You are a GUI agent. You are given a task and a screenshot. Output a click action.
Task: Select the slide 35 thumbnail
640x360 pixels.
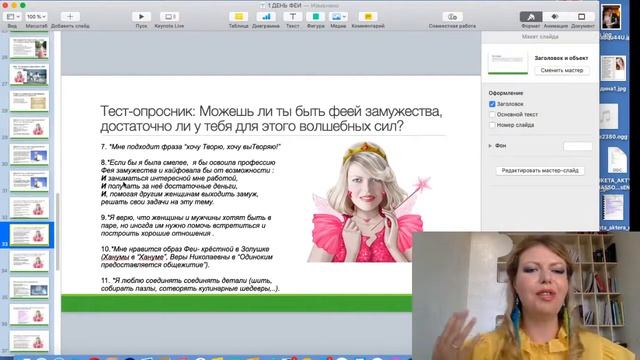29,288
